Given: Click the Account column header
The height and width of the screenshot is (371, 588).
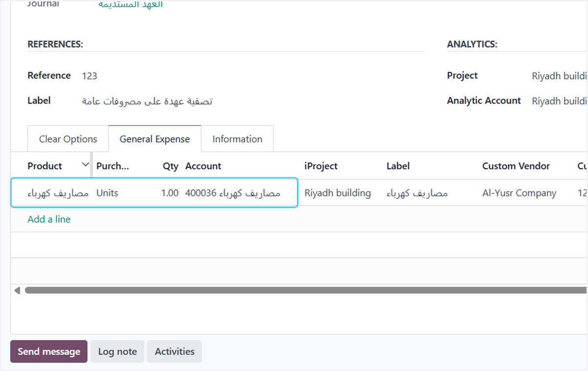Looking at the screenshot, I should coord(203,166).
